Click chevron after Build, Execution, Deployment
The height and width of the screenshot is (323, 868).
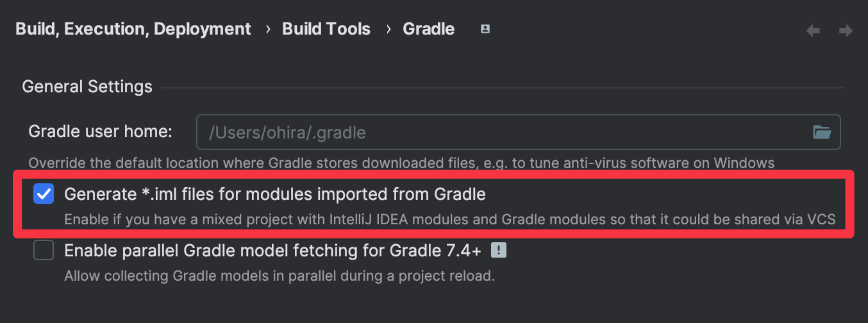(267, 29)
